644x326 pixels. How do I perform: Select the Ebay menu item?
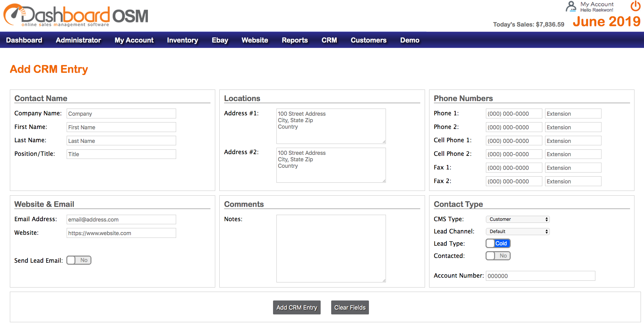pos(220,40)
